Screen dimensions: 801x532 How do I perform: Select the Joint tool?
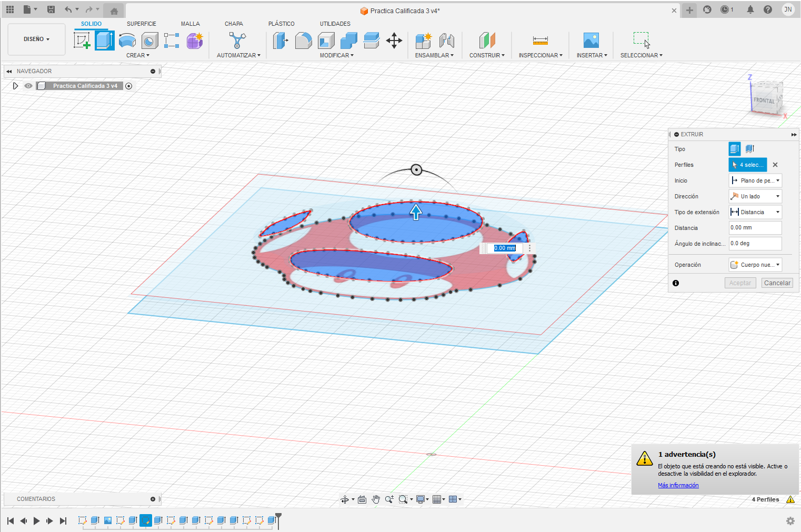[x=446, y=41]
